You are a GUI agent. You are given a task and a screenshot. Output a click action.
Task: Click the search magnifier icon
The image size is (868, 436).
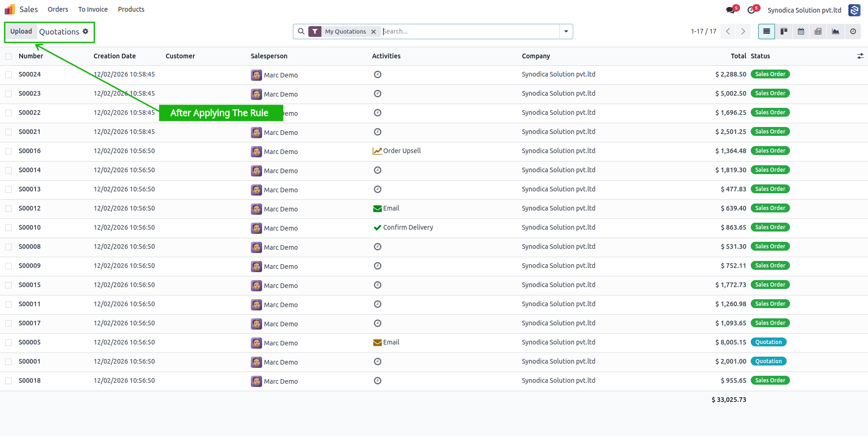pos(301,31)
